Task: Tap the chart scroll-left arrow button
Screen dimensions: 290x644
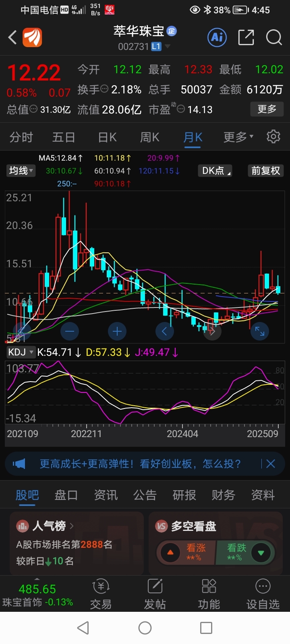Action: 164,331
